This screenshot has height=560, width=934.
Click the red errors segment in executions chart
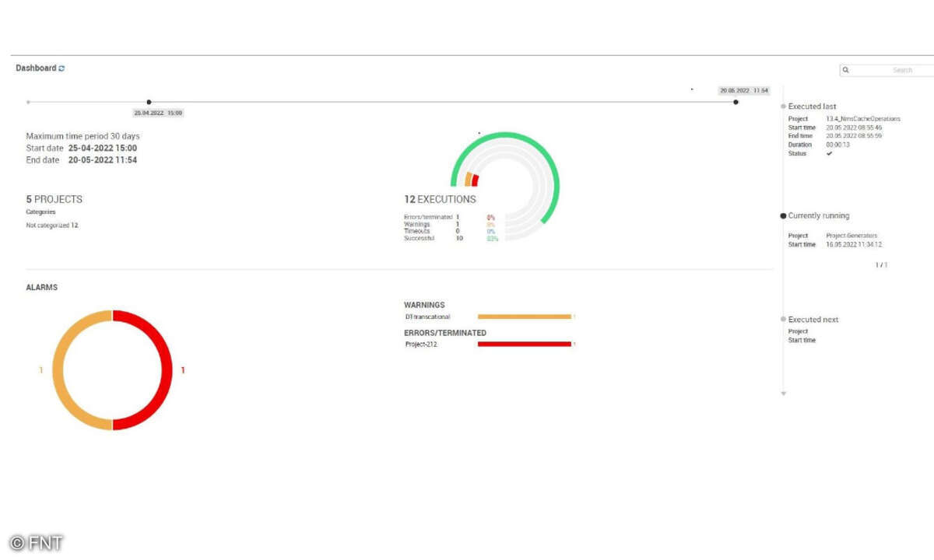click(x=475, y=181)
